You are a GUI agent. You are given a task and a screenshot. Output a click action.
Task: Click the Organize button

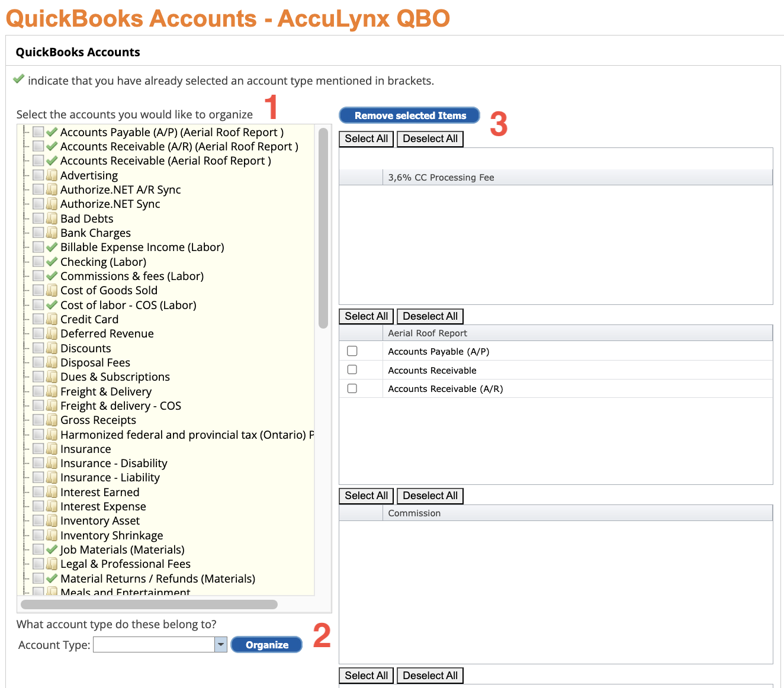click(x=266, y=645)
